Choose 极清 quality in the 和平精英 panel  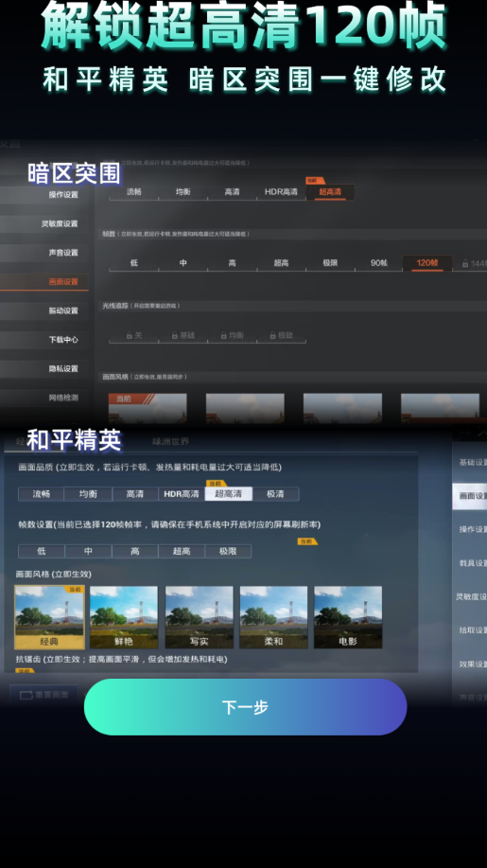tap(275, 494)
